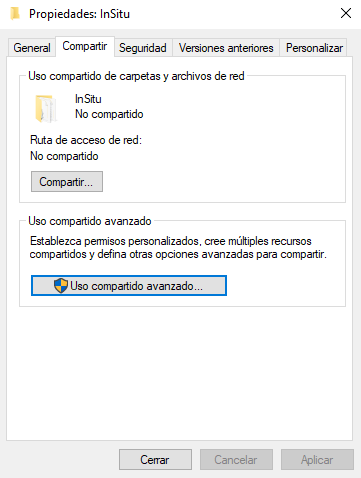The height and width of the screenshot is (478, 361).
Task: Open Uso compartido avanzado... settings
Action: click(129, 286)
